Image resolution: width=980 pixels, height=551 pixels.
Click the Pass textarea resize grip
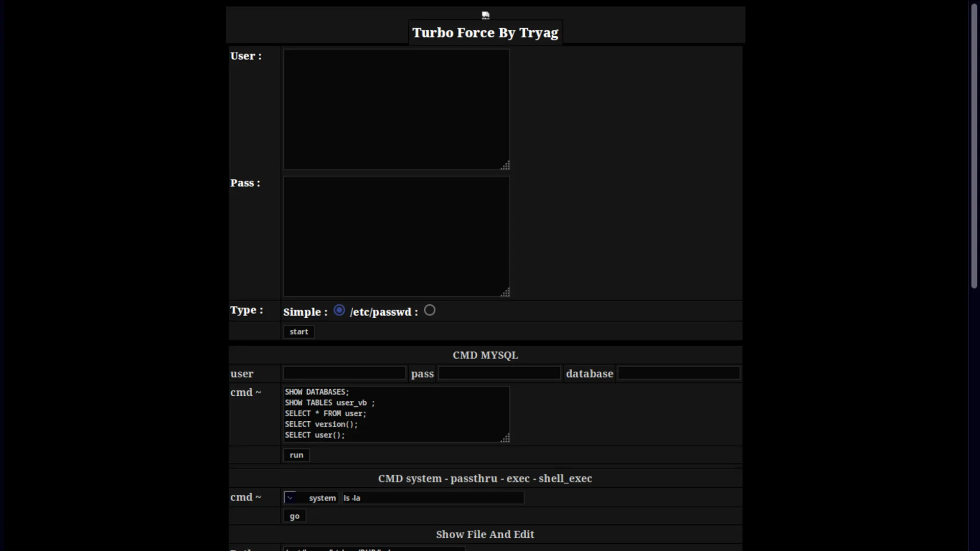[505, 293]
